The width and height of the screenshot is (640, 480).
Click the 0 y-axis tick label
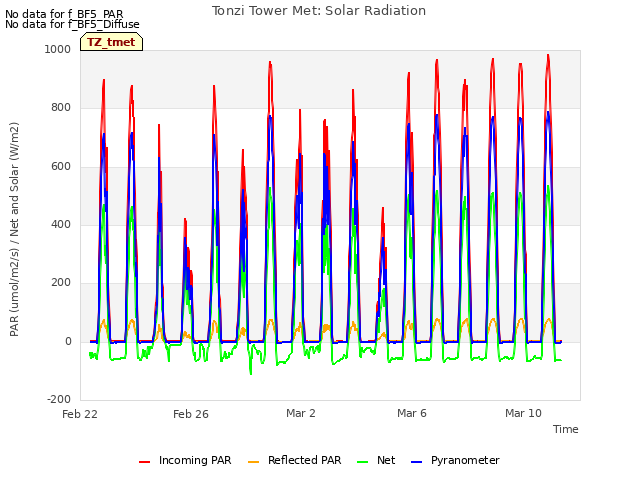[68, 341]
